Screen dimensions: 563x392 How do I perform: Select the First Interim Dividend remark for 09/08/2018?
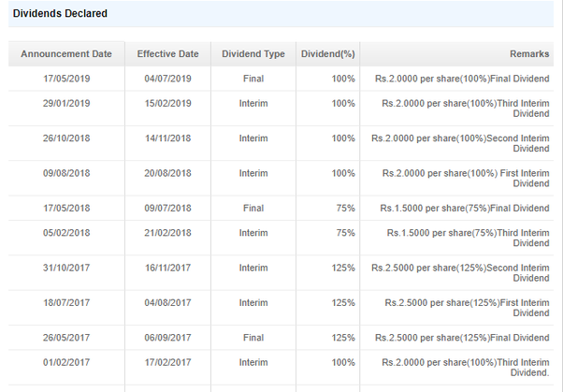click(466, 178)
